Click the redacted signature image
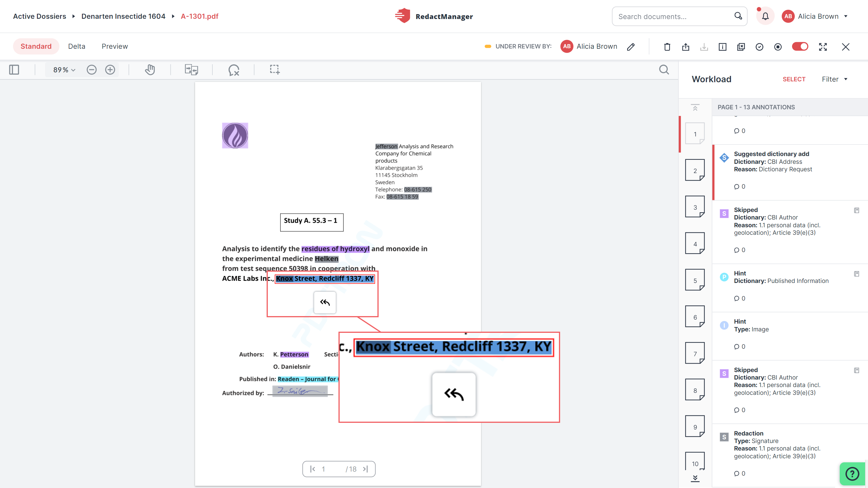 click(x=300, y=391)
